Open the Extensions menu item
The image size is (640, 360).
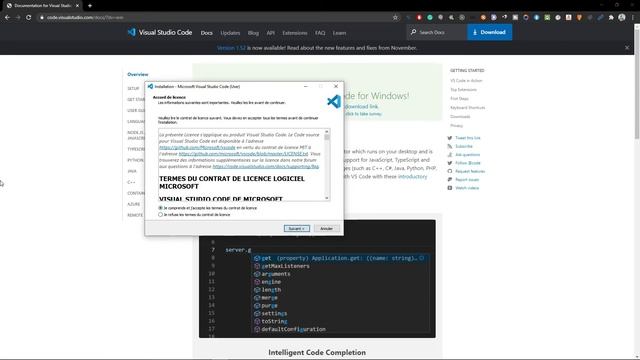(295, 33)
